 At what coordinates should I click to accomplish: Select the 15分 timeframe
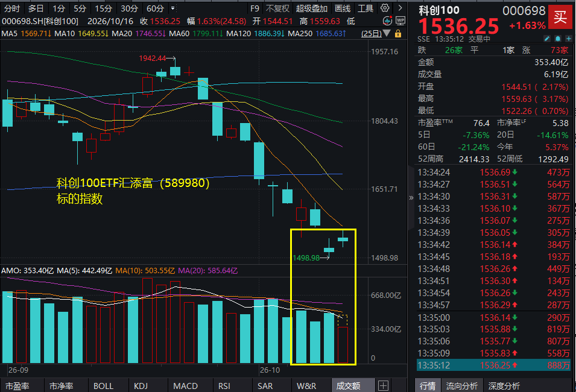pyautogui.click(x=103, y=8)
